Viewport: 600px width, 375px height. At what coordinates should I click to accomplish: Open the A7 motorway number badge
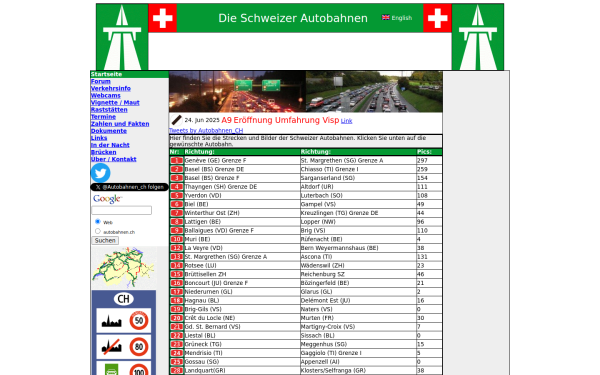[177, 213]
